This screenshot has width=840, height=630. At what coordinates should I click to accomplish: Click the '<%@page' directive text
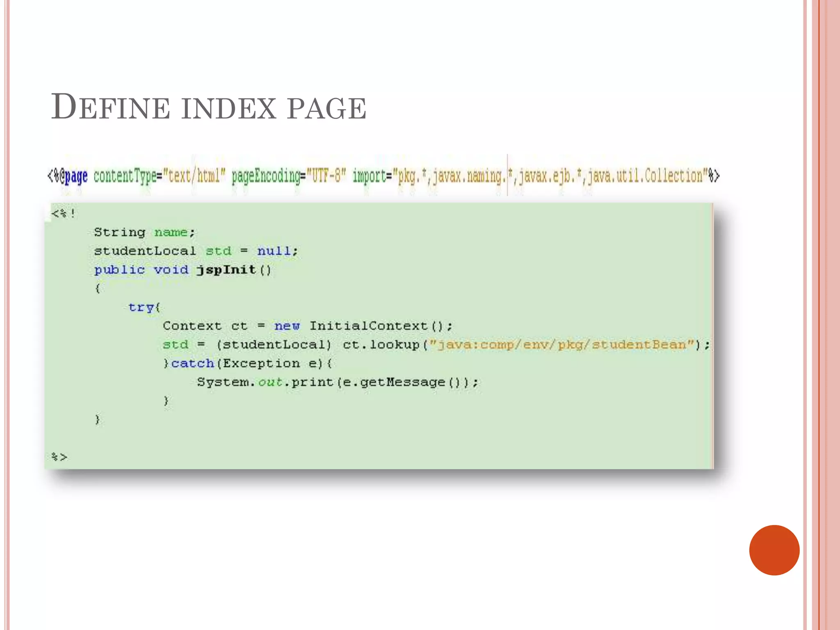[x=68, y=176]
